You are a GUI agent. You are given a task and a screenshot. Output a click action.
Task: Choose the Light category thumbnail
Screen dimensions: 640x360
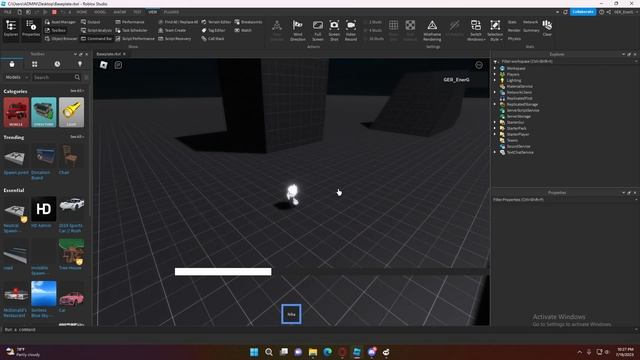71,112
